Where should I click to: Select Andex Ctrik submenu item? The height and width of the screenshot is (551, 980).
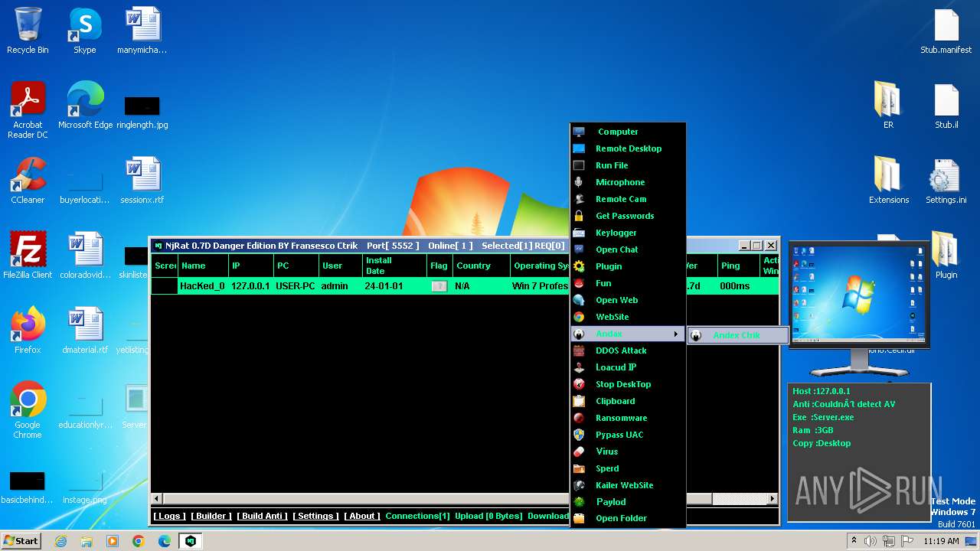tap(737, 335)
